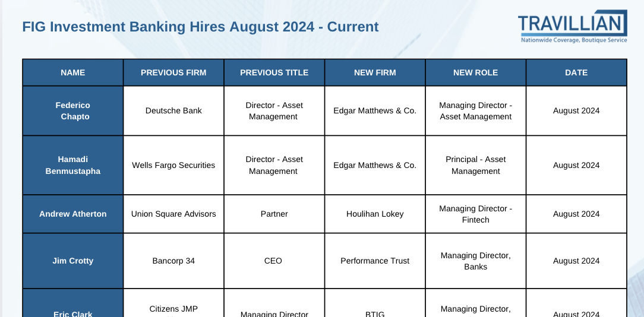Click the Nationwide Coverage tagline text
The width and height of the screenshot is (644, 317).
coord(573,40)
